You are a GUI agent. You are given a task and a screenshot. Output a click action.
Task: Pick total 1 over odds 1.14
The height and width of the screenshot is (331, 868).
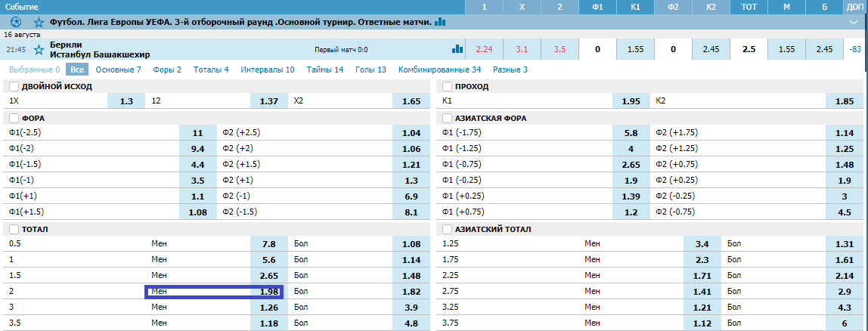tap(411, 259)
